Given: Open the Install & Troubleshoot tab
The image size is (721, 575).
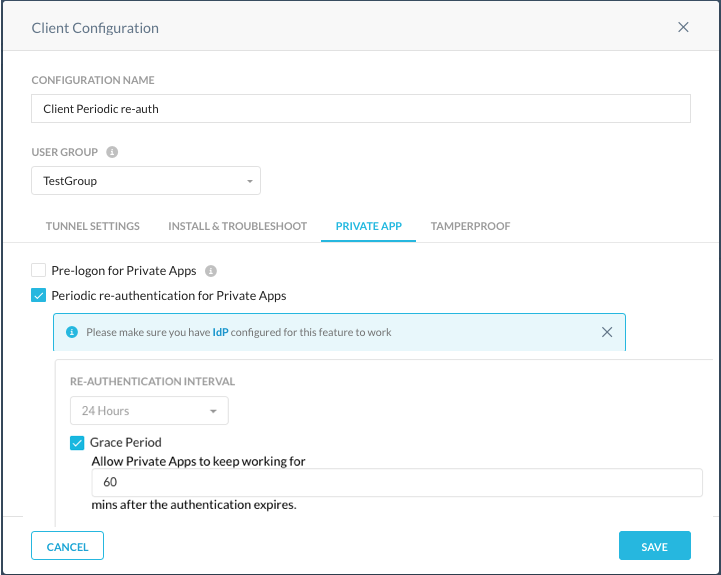Looking at the screenshot, I should pos(237,226).
